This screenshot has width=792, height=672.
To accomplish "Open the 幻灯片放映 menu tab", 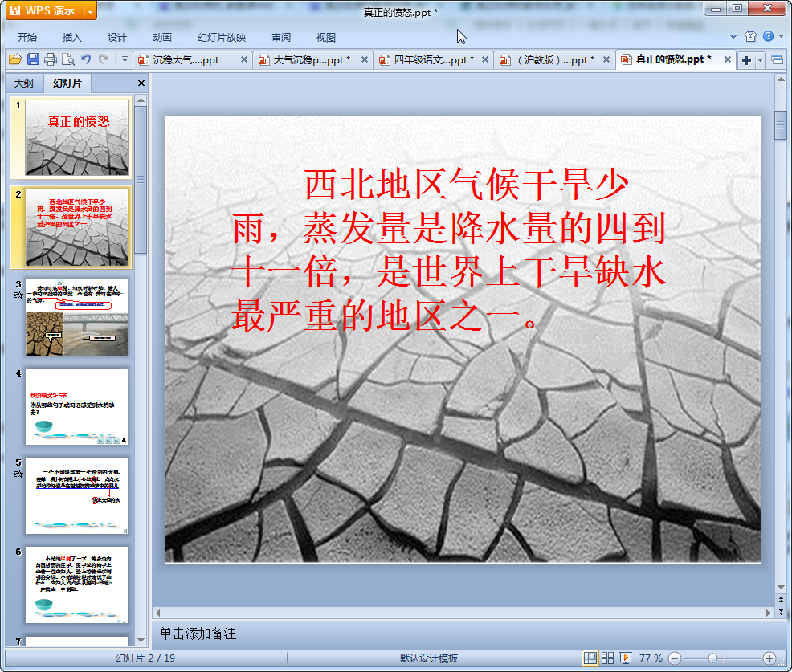I will tap(221, 38).
